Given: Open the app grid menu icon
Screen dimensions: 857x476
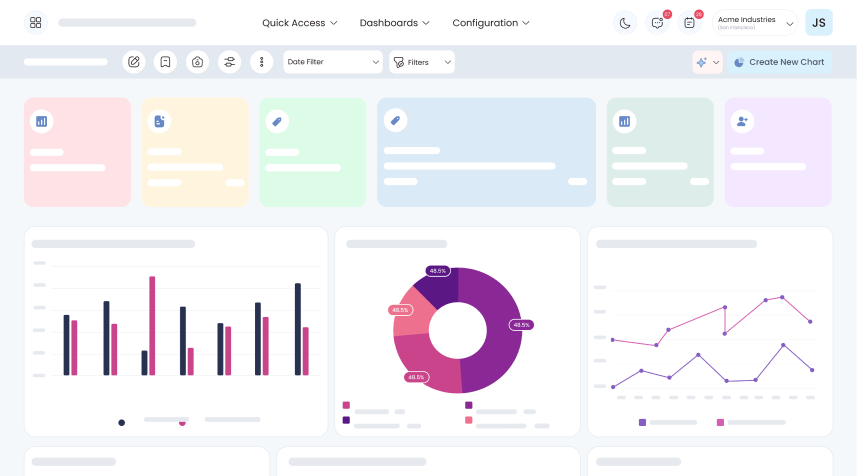Looking at the screenshot, I should (36, 22).
